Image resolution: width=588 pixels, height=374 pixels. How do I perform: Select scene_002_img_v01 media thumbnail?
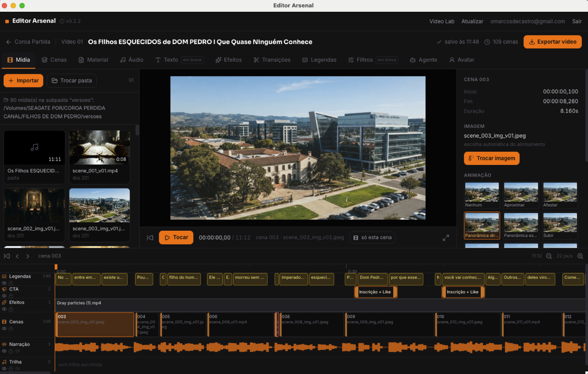pos(34,215)
